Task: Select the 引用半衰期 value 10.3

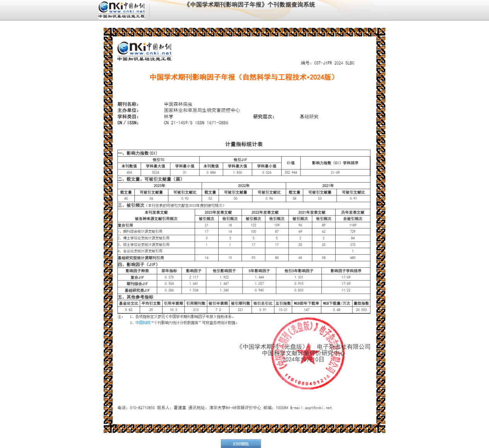Action: [x=173, y=310]
